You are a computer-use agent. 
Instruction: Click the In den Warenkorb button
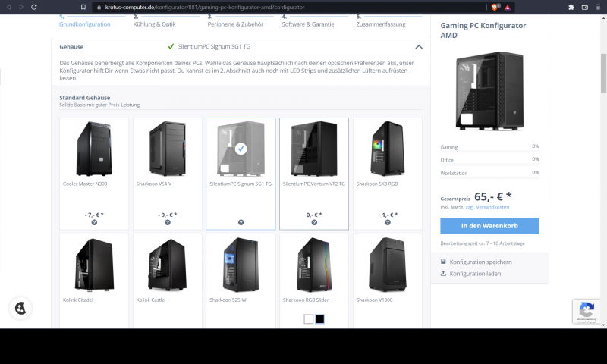point(489,226)
